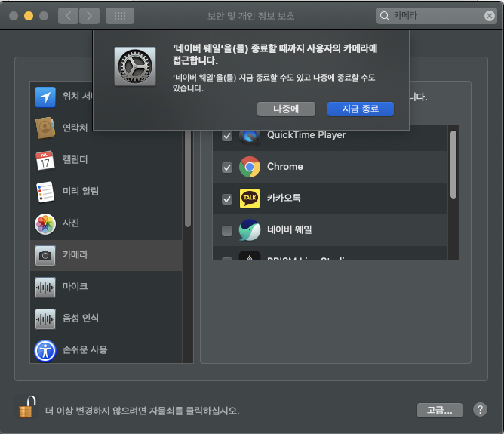Click the 네이버 웨일 whale app icon
Image resolution: width=504 pixels, height=434 pixels.
(250, 230)
